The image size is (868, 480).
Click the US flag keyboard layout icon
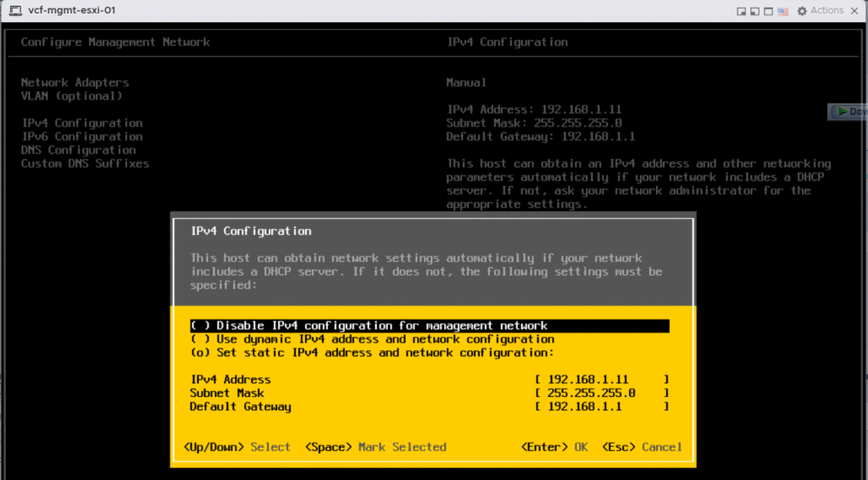coord(782,11)
